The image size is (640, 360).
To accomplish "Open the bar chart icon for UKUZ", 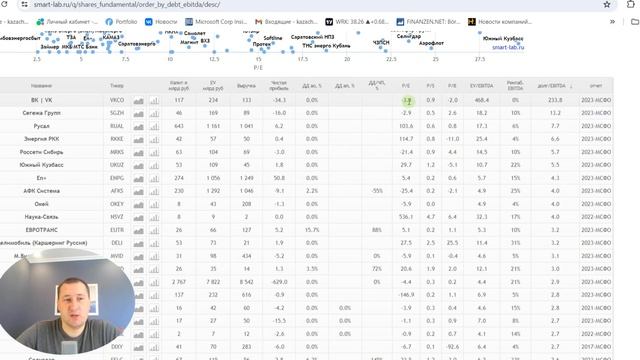I will 154,165.
